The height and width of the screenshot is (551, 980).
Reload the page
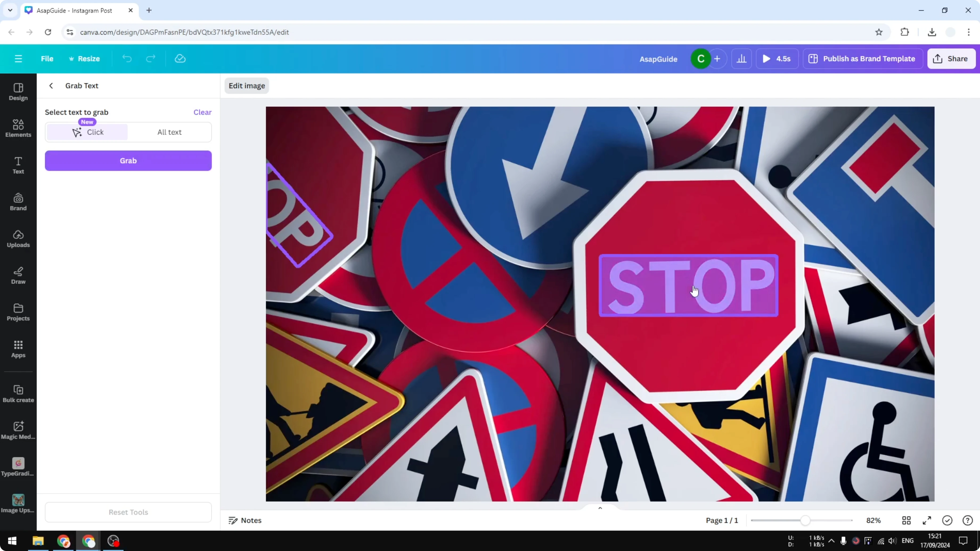click(48, 32)
